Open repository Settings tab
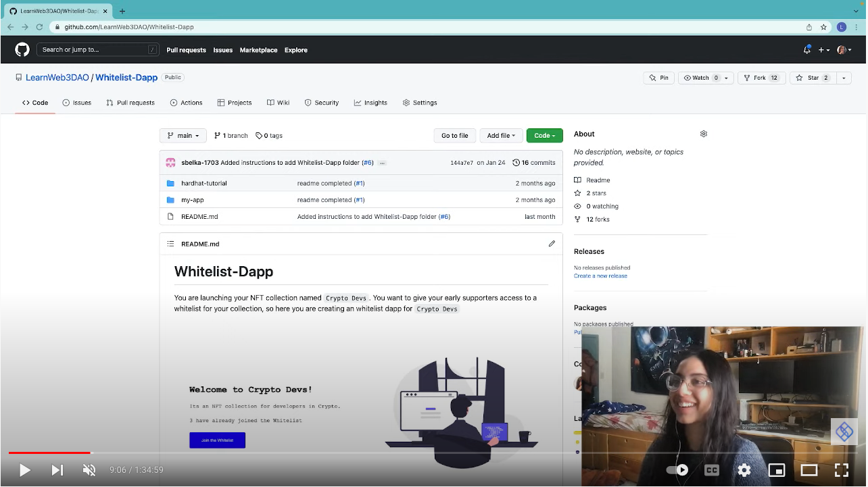Screen dimensions: 868x487 point(420,103)
